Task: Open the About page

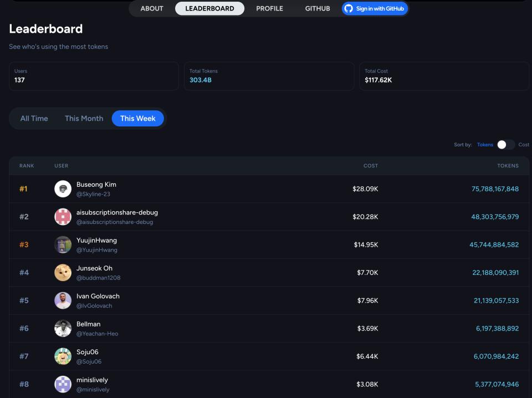Action: pos(152,8)
